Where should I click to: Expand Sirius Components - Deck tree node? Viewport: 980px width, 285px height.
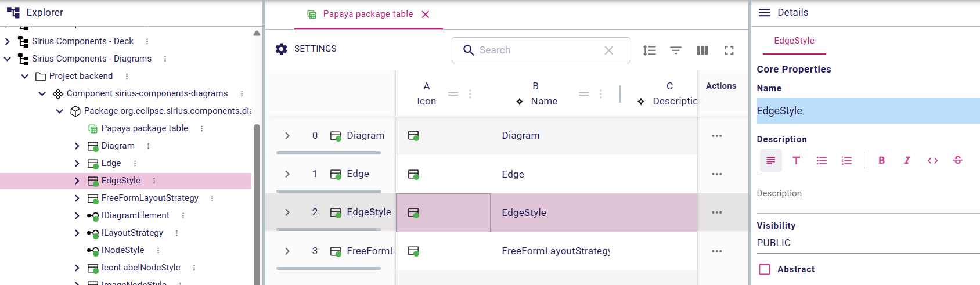8,41
